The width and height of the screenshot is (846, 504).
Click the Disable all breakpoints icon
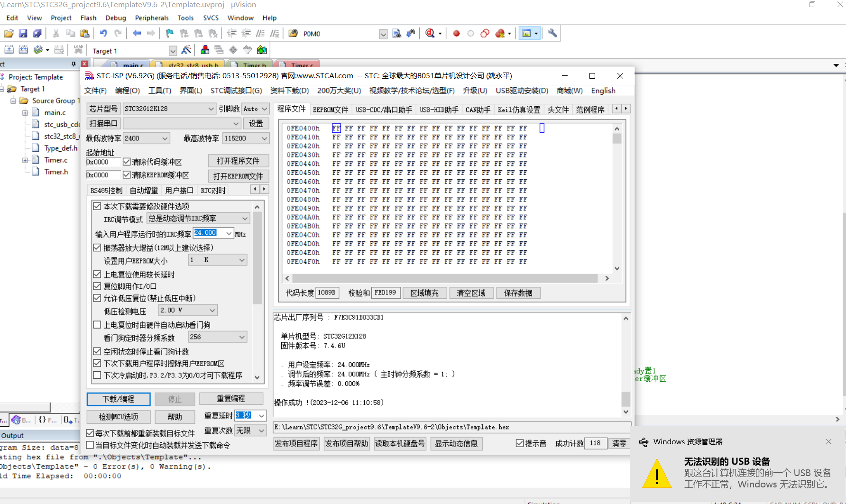485,33
